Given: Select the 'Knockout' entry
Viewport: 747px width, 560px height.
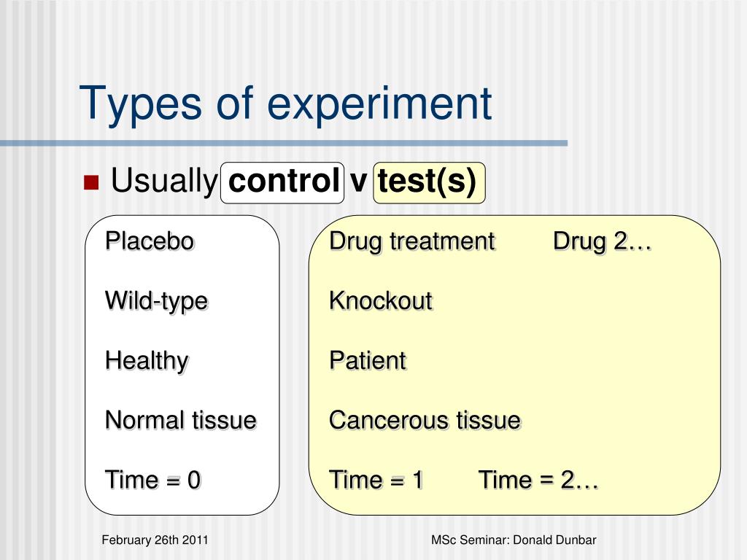Looking at the screenshot, I should (x=381, y=301).
